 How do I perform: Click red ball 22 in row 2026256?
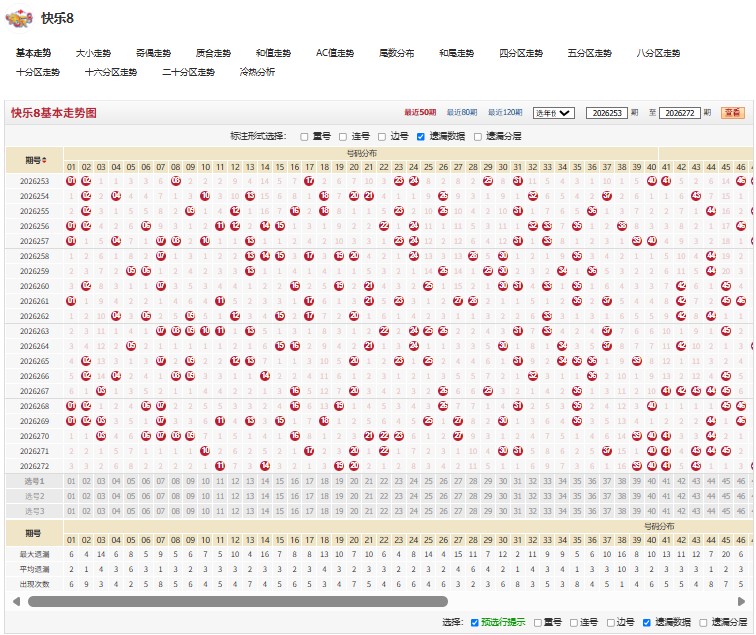(x=384, y=226)
